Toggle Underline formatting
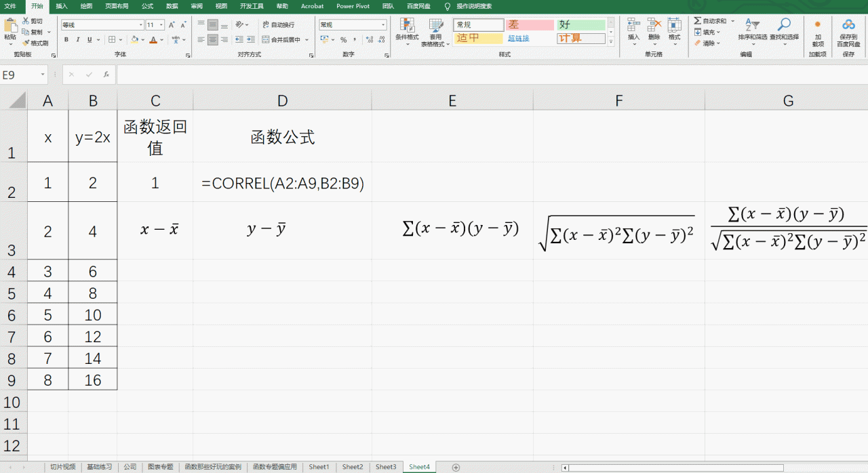This screenshot has height=473, width=868. [91, 40]
